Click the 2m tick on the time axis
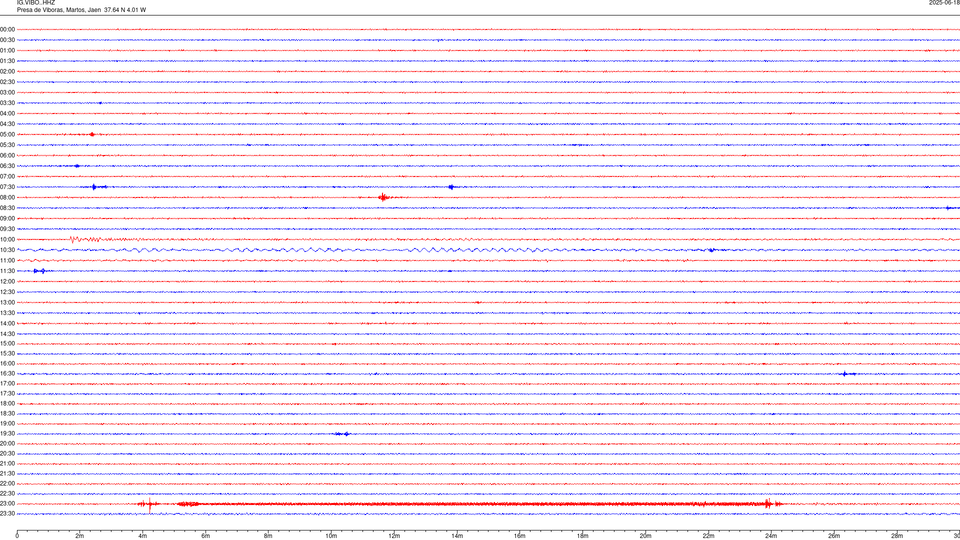This screenshot has height=540, width=960. coord(80,536)
